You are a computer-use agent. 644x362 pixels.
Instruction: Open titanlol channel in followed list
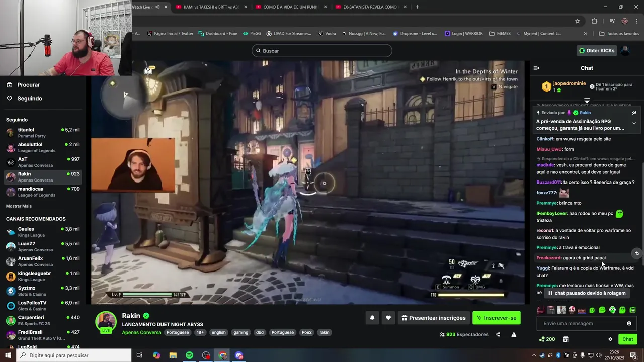click(x=43, y=133)
